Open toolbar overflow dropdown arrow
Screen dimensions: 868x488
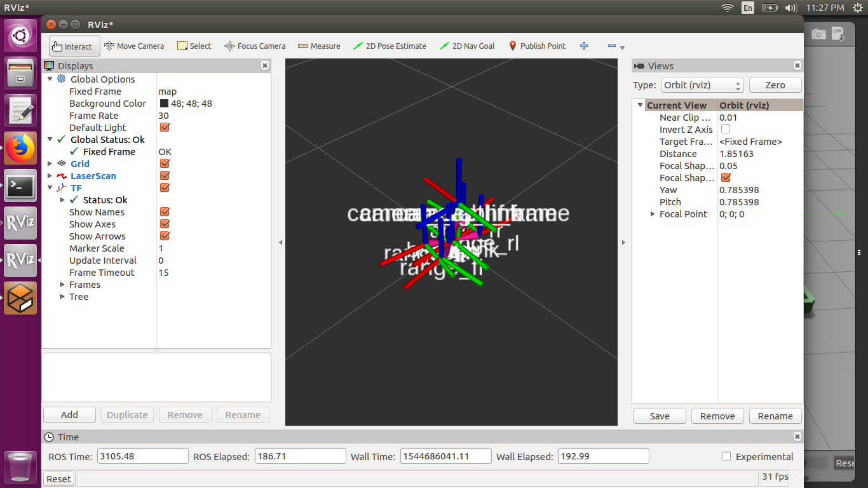coord(623,48)
